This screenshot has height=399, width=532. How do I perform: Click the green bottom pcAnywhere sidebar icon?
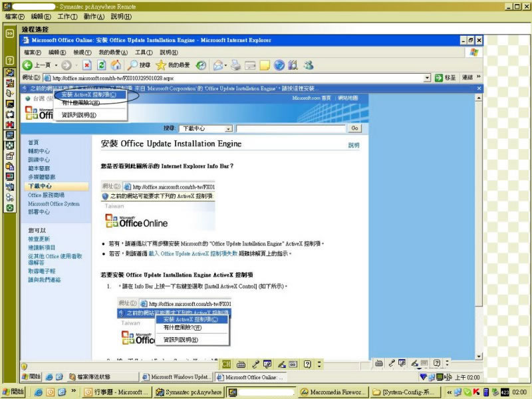click(10, 208)
